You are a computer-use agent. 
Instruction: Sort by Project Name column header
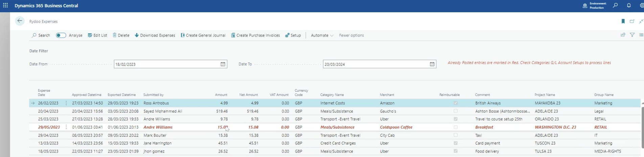[x=545, y=95]
